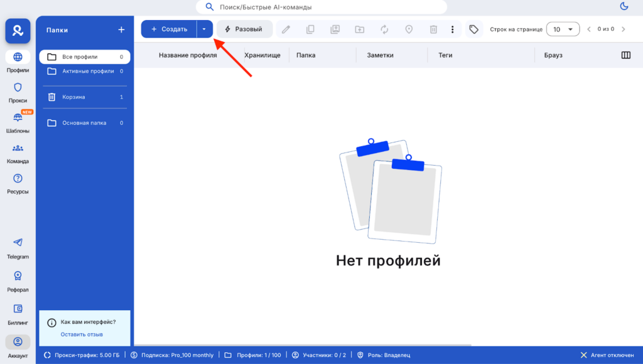Viewport: 643px width, 364px height.
Task: Click the app logo icon at top left
Action: [18, 31]
